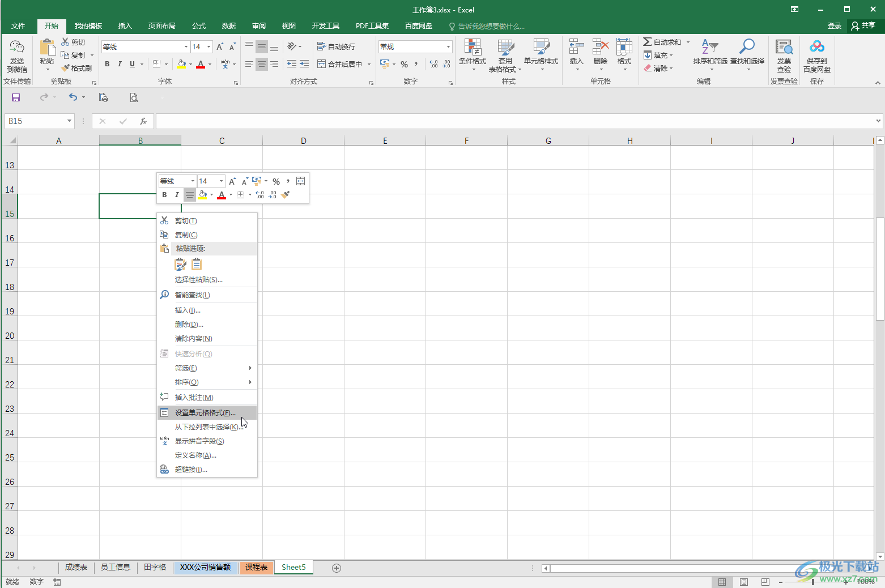
Task: Click the Send to WeChat icon
Action: (x=17, y=48)
